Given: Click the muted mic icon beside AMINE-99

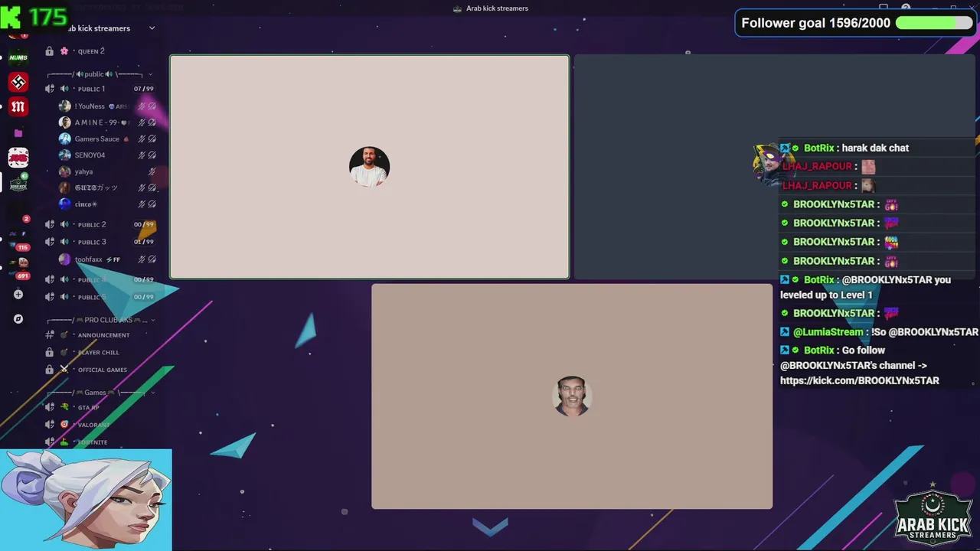Looking at the screenshot, I should coord(142,122).
